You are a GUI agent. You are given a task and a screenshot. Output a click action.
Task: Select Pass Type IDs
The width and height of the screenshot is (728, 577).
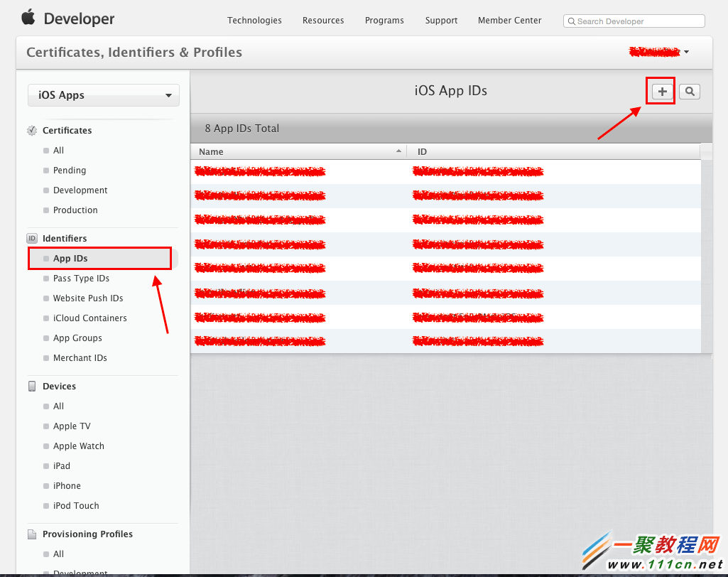81,279
